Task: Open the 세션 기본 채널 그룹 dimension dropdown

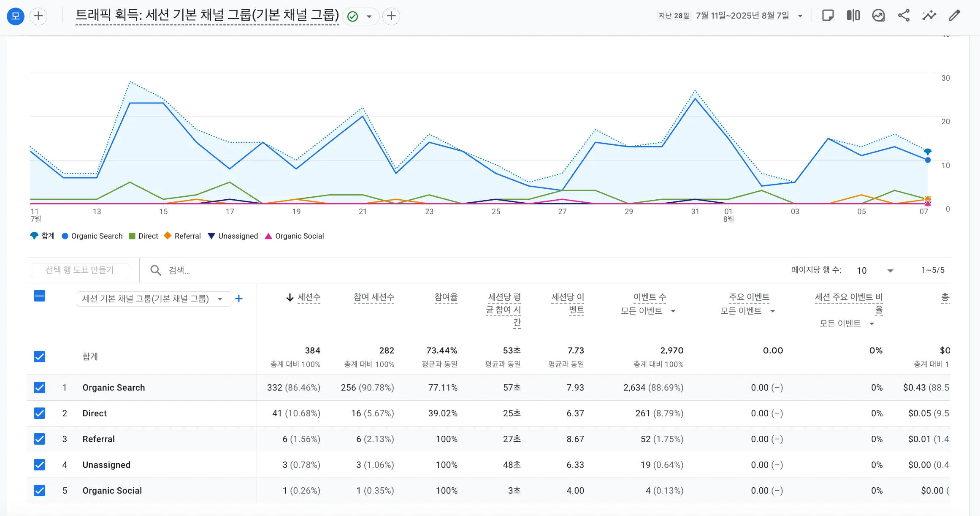Action: tap(154, 299)
